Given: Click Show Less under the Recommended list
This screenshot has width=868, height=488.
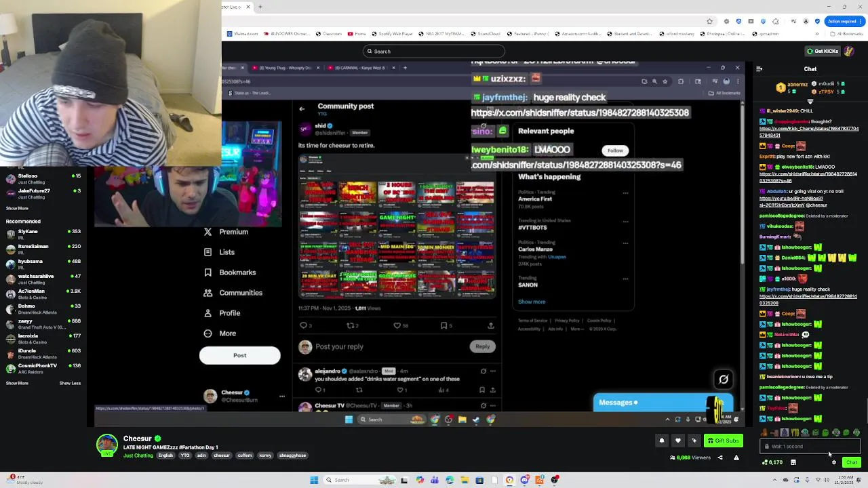Looking at the screenshot, I should 70,383.
